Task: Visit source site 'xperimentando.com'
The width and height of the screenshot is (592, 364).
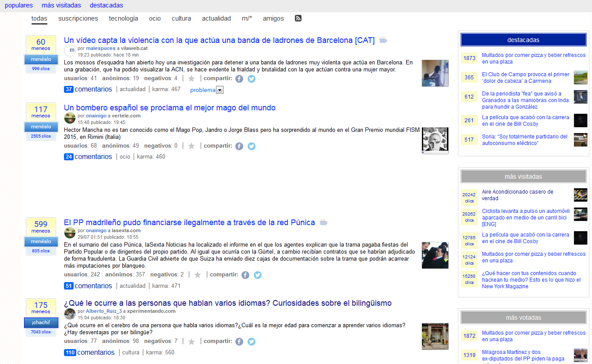Action: point(151,311)
